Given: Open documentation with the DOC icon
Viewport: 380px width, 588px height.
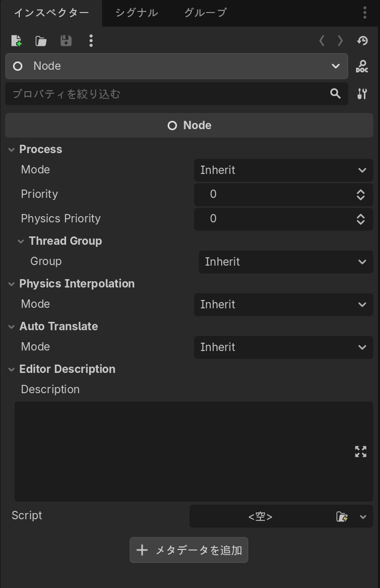Looking at the screenshot, I should (362, 66).
